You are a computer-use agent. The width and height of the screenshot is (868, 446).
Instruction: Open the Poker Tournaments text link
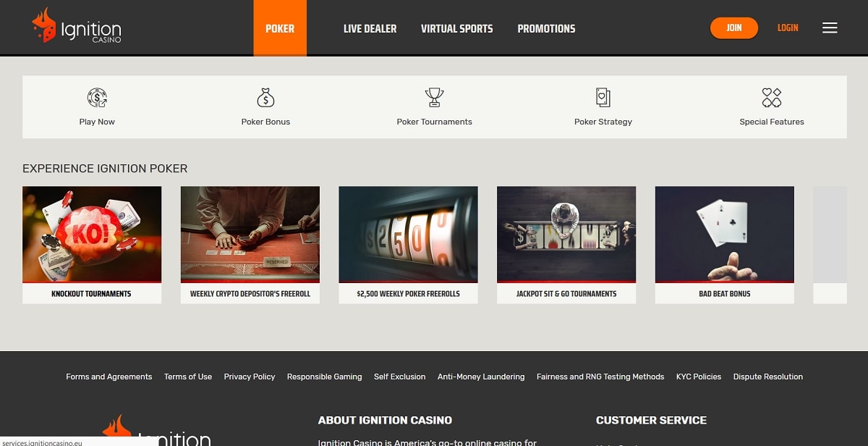(x=434, y=122)
